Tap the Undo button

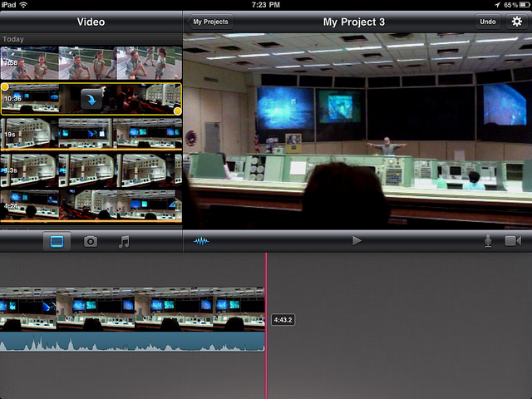click(x=488, y=22)
